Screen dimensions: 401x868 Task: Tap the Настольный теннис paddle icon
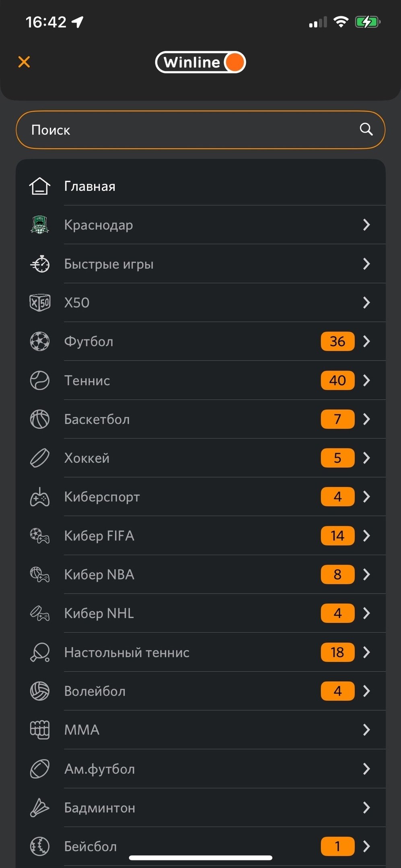[x=40, y=652]
